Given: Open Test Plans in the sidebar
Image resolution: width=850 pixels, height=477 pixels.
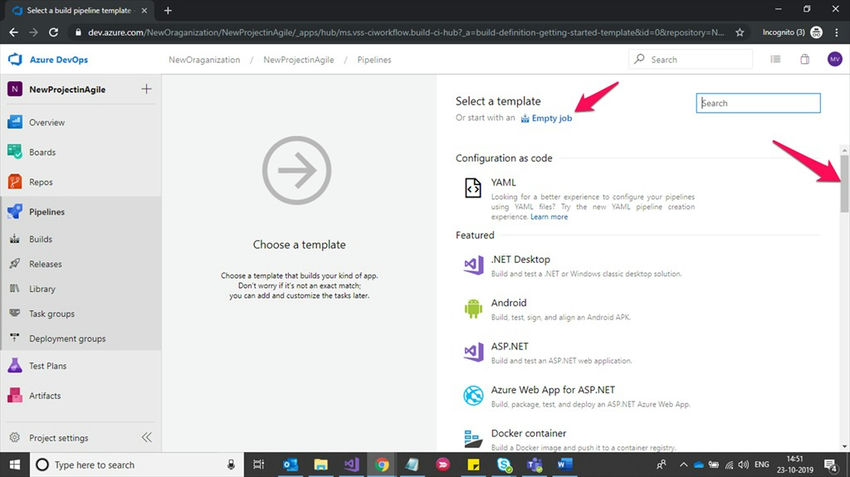Looking at the screenshot, I should click(x=48, y=366).
